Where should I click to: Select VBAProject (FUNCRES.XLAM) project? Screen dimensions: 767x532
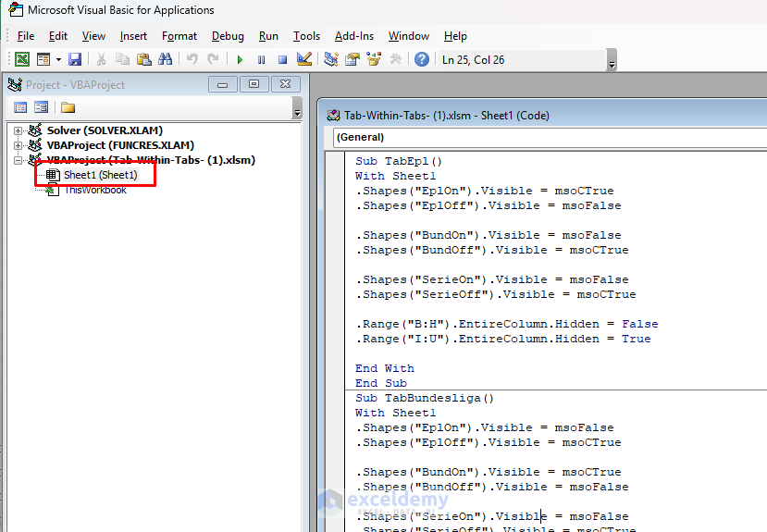[120, 145]
